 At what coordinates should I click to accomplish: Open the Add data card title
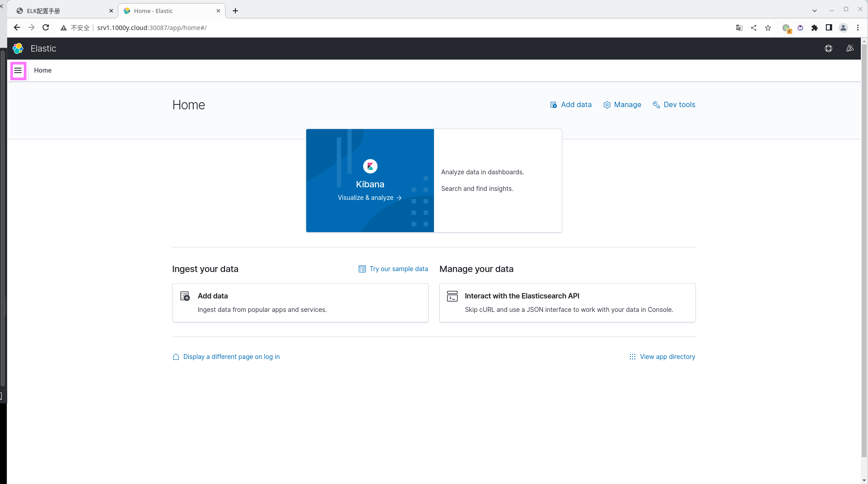tap(213, 296)
